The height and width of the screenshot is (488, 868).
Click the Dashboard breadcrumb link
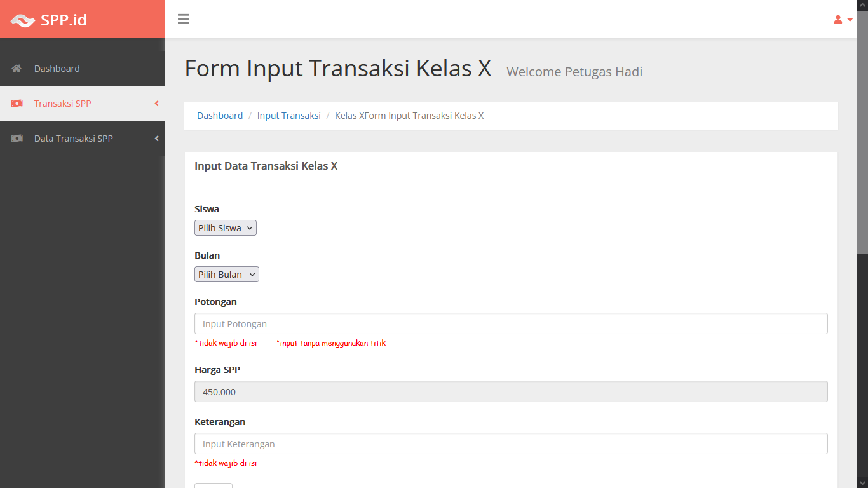click(220, 116)
